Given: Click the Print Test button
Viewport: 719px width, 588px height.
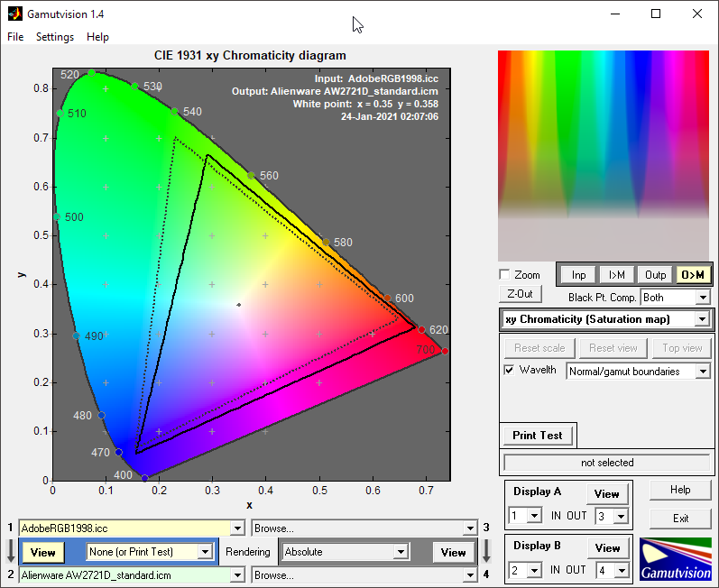Looking at the screenshot, I should coord(538,436).
